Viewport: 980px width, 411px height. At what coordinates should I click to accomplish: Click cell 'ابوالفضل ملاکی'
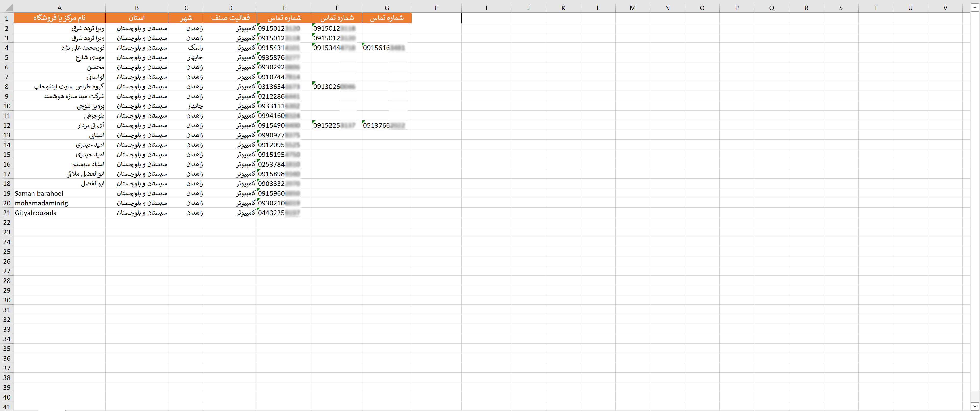click(x=59, y=174)
